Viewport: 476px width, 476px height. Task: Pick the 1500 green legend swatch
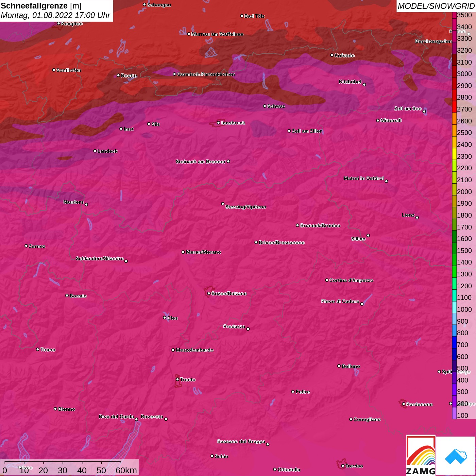[x=454, y=249]
